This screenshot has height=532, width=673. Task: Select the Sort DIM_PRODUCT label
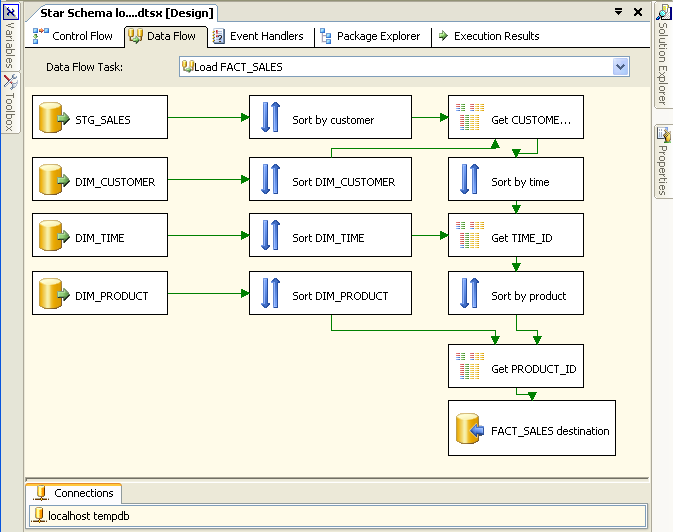340,296
